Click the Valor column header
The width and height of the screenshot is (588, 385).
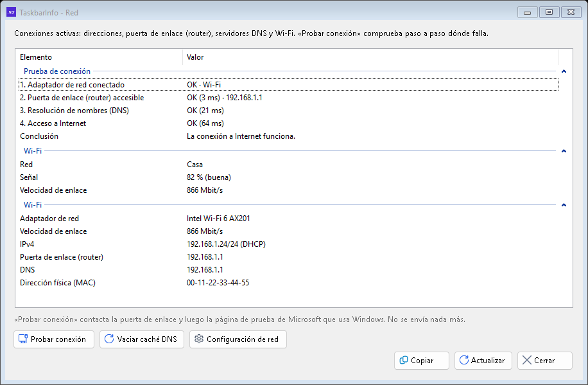click(x=370, y=57)
